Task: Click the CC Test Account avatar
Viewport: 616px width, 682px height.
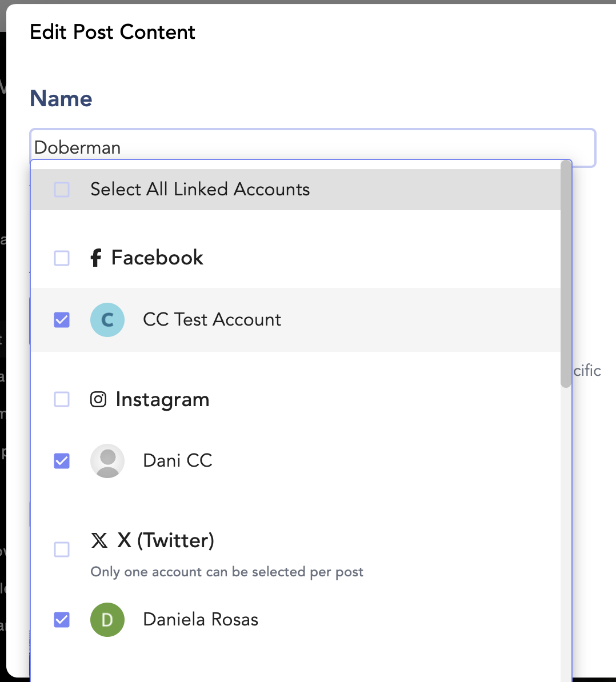Action: [107, 320]
